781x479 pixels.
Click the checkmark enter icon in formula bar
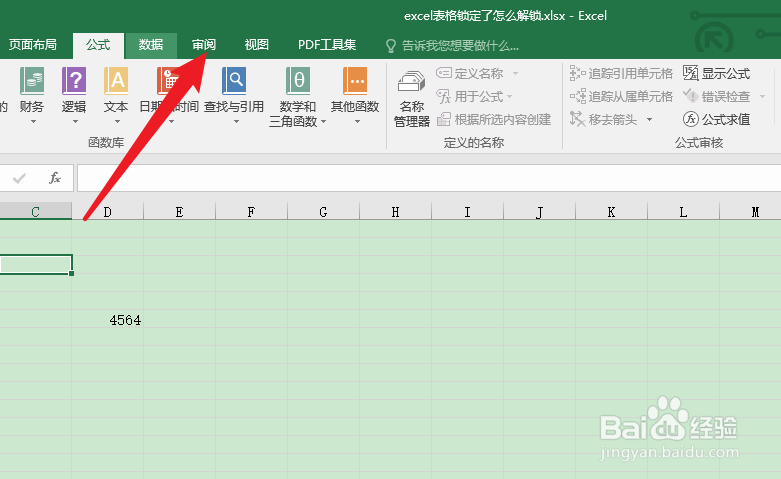(19, 178)
